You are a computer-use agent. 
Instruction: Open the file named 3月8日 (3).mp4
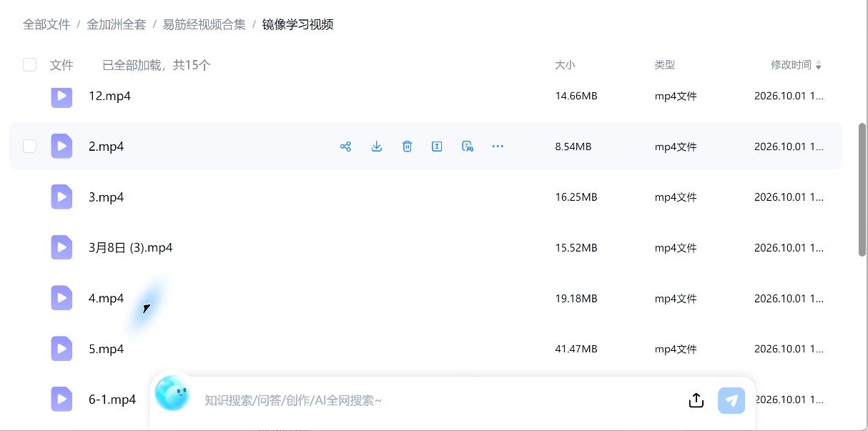coord(131,247)
